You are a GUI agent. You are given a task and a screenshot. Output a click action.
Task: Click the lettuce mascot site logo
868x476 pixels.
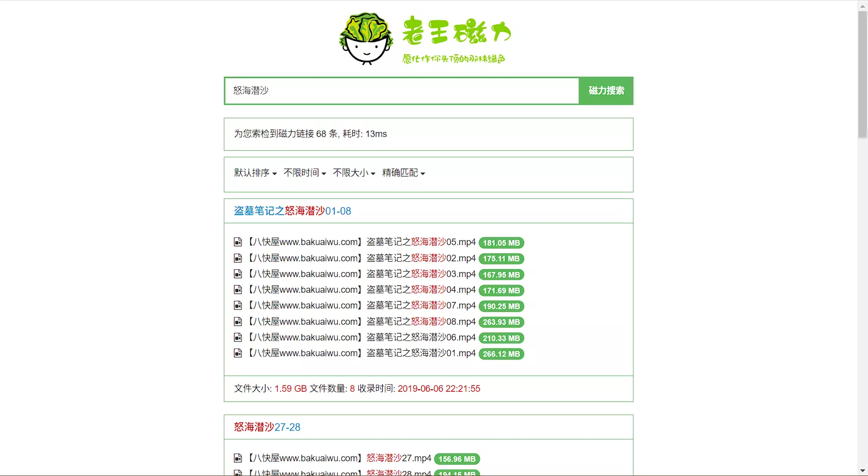click(x=366, y=39)
